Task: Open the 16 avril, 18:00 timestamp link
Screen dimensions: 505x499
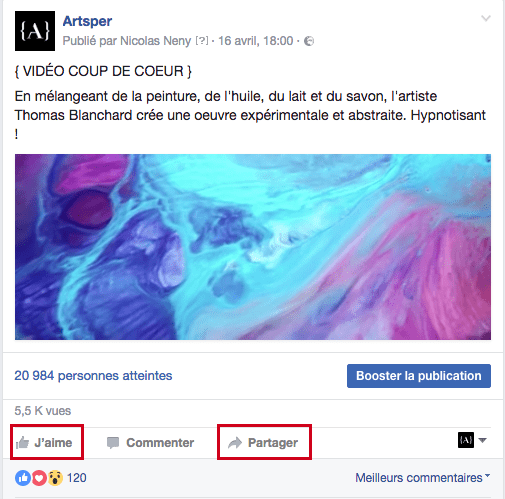Action: click(x=255, y=41)
